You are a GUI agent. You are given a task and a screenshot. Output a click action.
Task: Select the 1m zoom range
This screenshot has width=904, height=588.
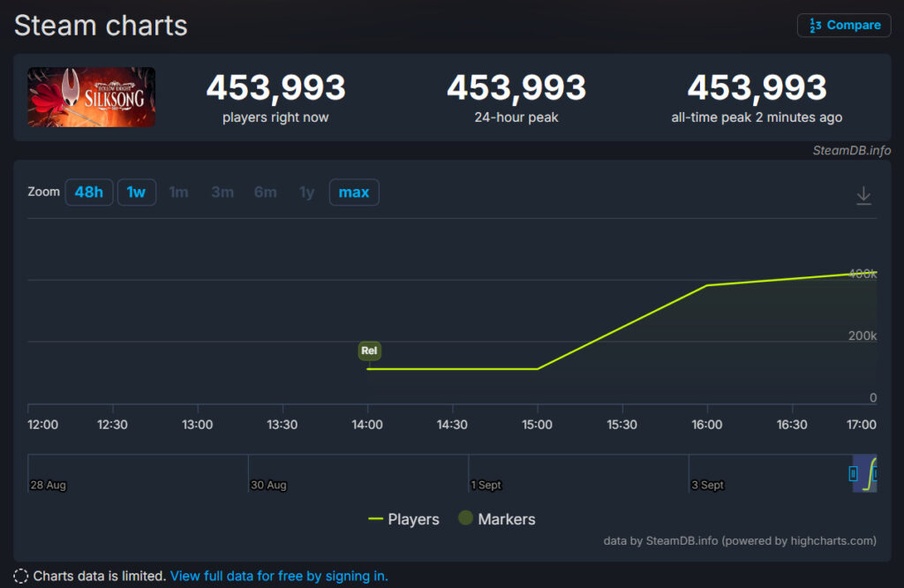pyautogui.click(x=178, y=192)
